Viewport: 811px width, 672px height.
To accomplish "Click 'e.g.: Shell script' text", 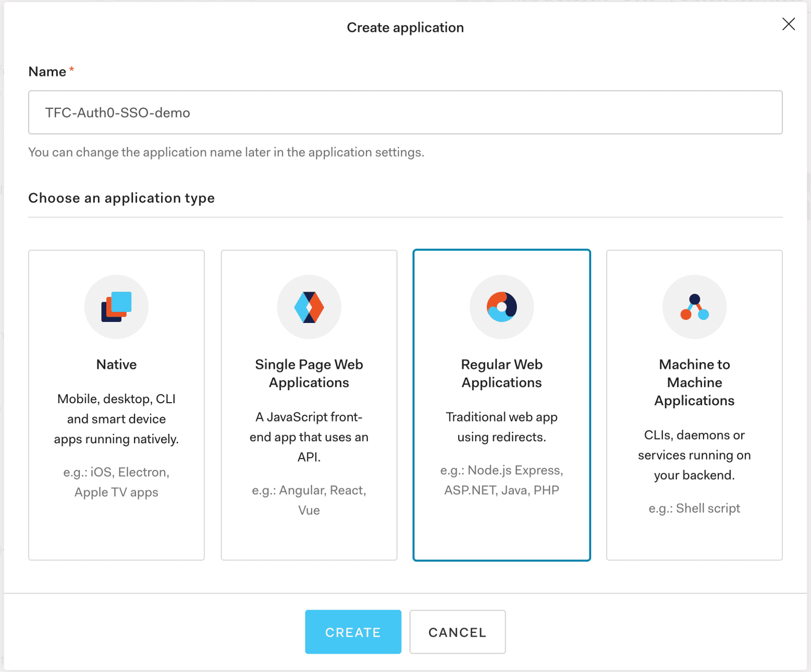I will (x=694, y=508).
